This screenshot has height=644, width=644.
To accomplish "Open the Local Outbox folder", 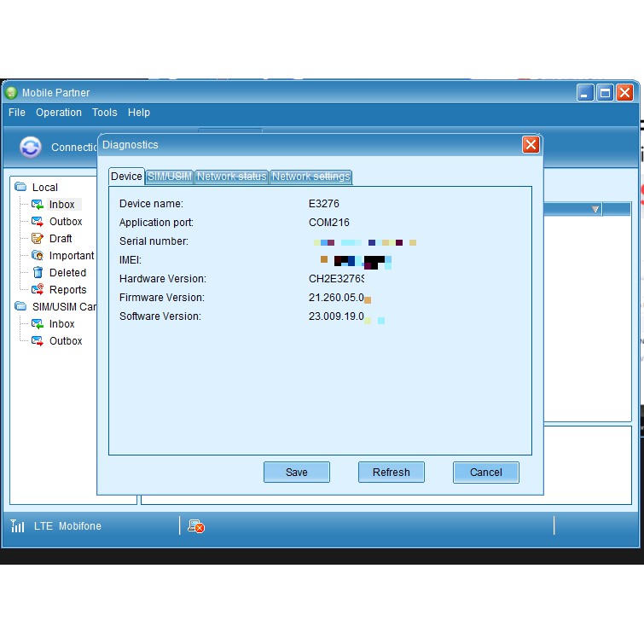I will (x=65, y=222).
